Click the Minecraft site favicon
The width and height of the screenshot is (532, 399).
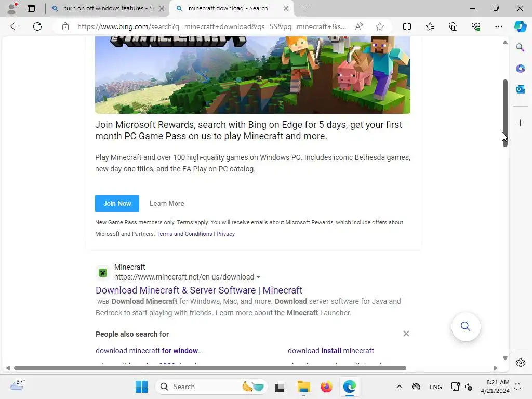pyautogui.click(x=103, y=272)
